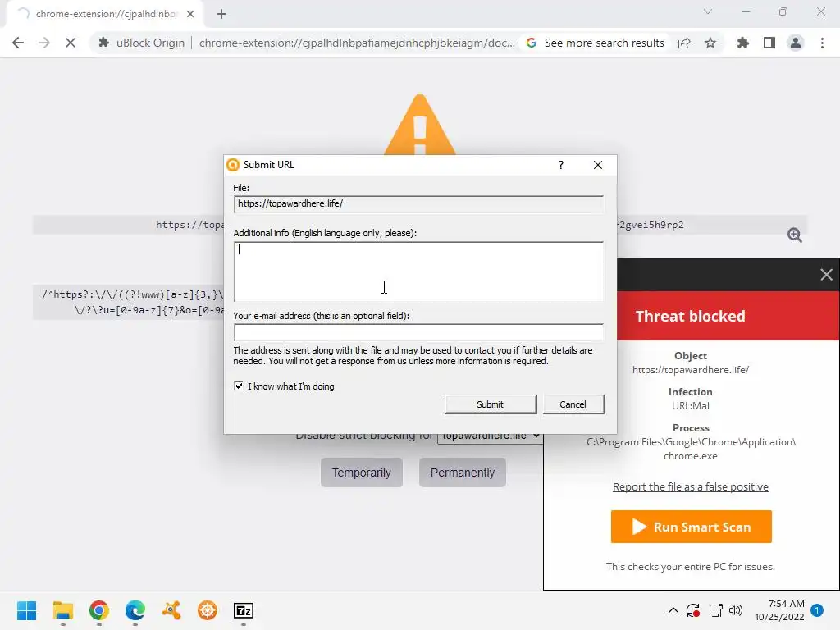Click the Google See more search results chip
Screen dimensions: 840x630
[596, 43]
